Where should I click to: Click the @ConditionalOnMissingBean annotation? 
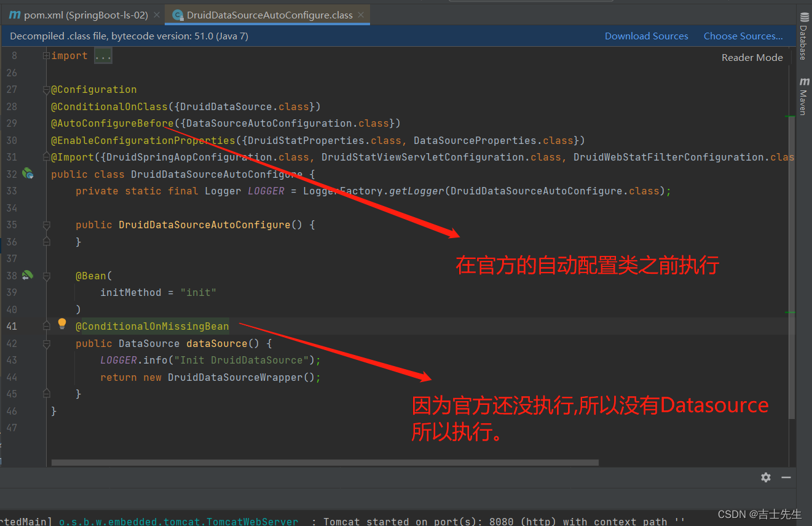152,326
